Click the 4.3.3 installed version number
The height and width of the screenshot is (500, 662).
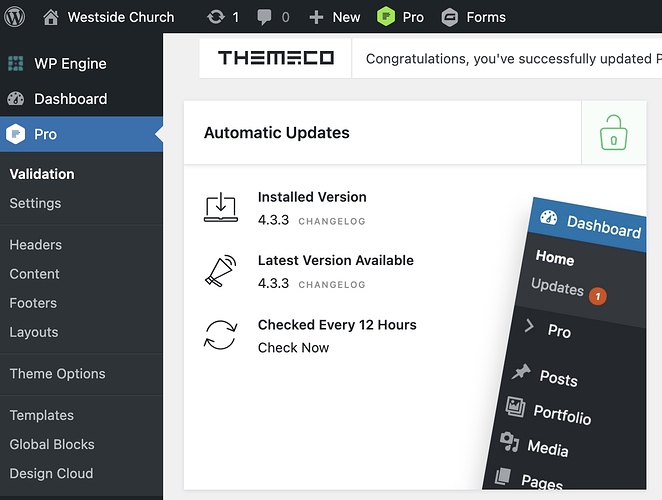click(273, 220)
